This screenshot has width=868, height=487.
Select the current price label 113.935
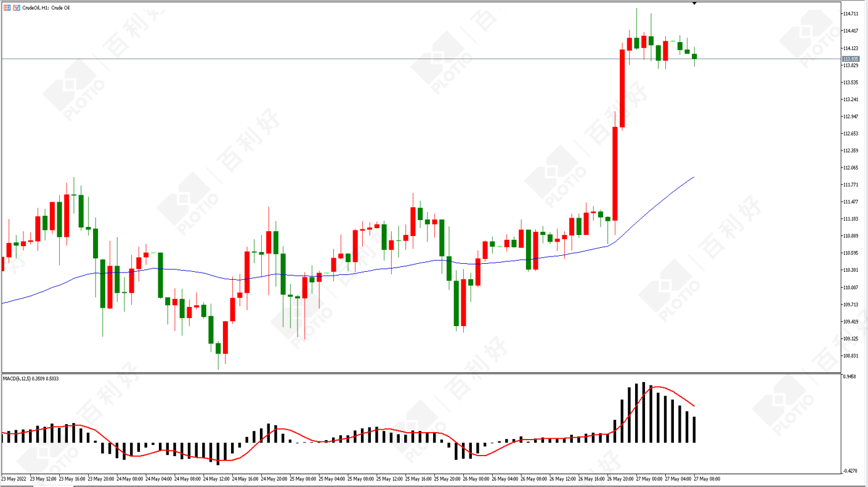(851, 59)
